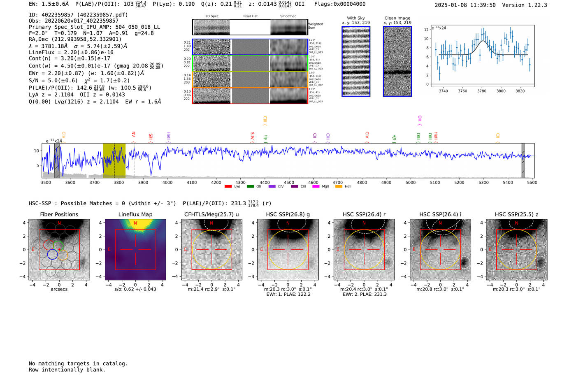Select the red-bordered 2D spectrum row
The image size is (576, 392).
coord(250,95)
